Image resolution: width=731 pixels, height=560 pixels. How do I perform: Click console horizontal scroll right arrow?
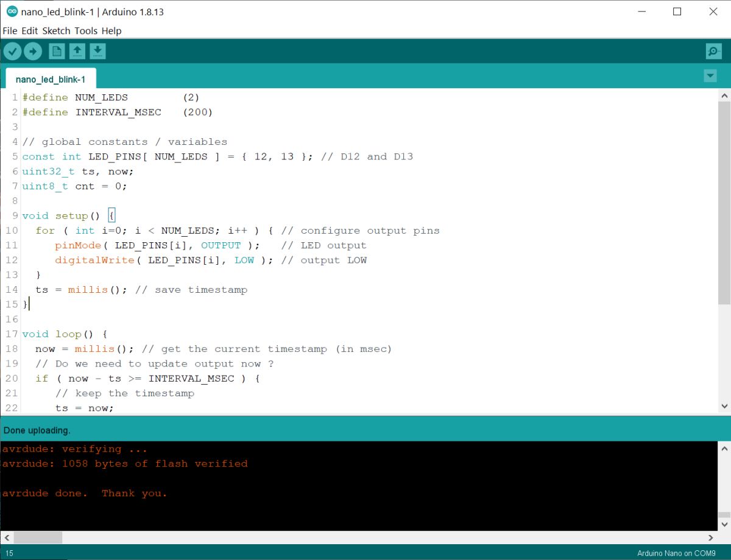click(x=710, y=537)
